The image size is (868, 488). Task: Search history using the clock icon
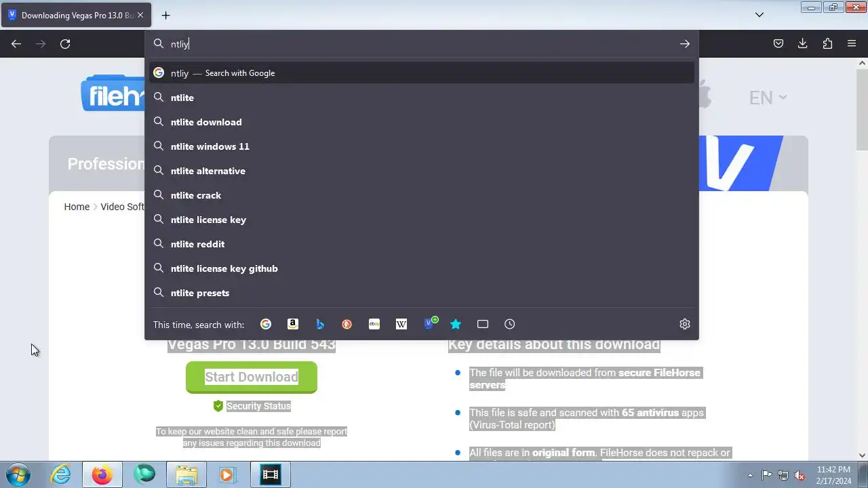pos(510,324)
